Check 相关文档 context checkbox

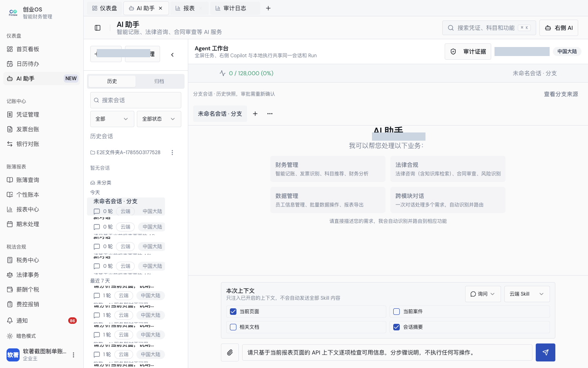[x=233, y=327]
